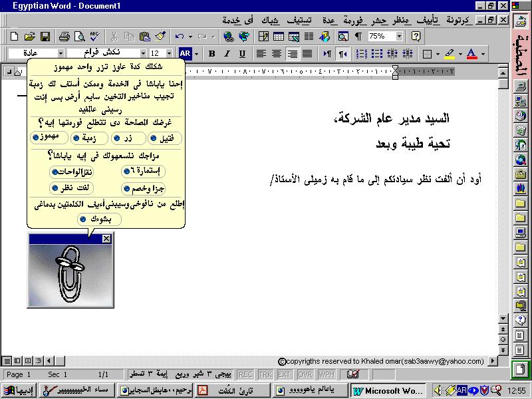Toggle Document Map magnifier icon
This screenshot has height=399, width=532.
pos(343,37)
